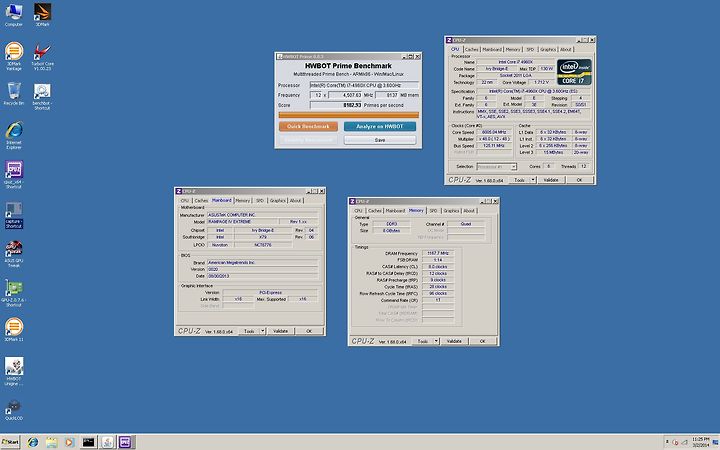Launch Internet Explorer from the desktop

14,135
